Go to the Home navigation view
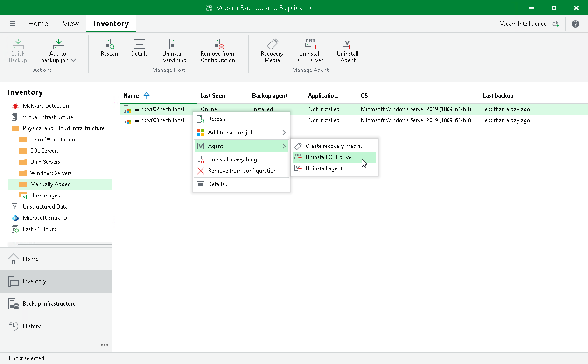588x364 pixels. [56, 259]
